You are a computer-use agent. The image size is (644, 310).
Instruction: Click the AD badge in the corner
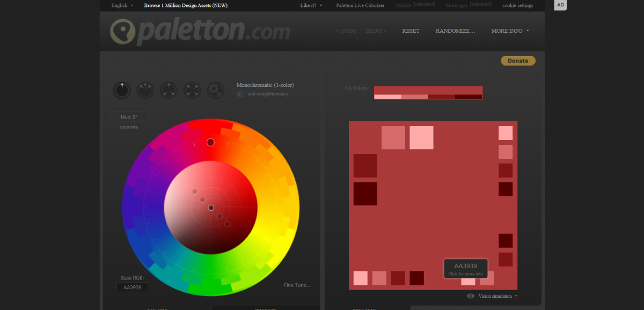pyautogui.click(x=560, y=5)
